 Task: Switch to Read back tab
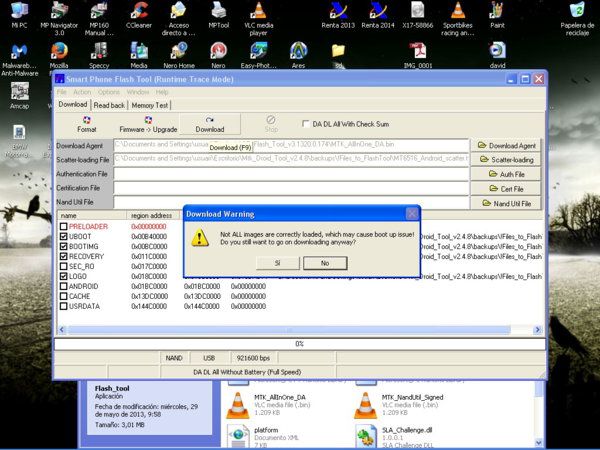109,105
